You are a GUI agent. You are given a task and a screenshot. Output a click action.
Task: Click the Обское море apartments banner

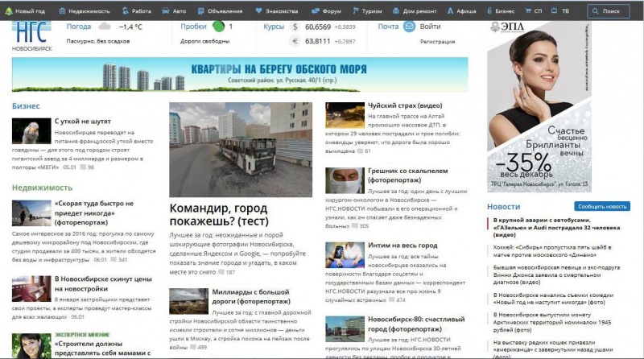click(x=240, y=76)
